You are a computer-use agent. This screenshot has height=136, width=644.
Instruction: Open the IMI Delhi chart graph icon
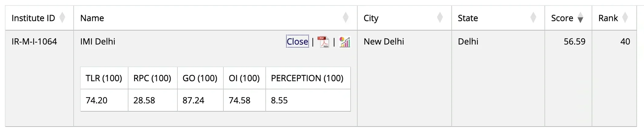(x=345, y=42)
